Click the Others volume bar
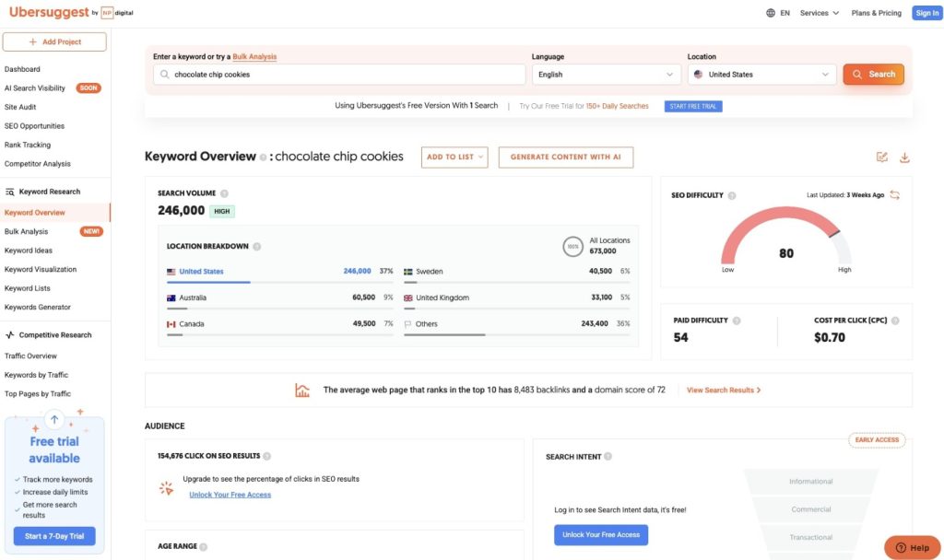 pos(516,334)
